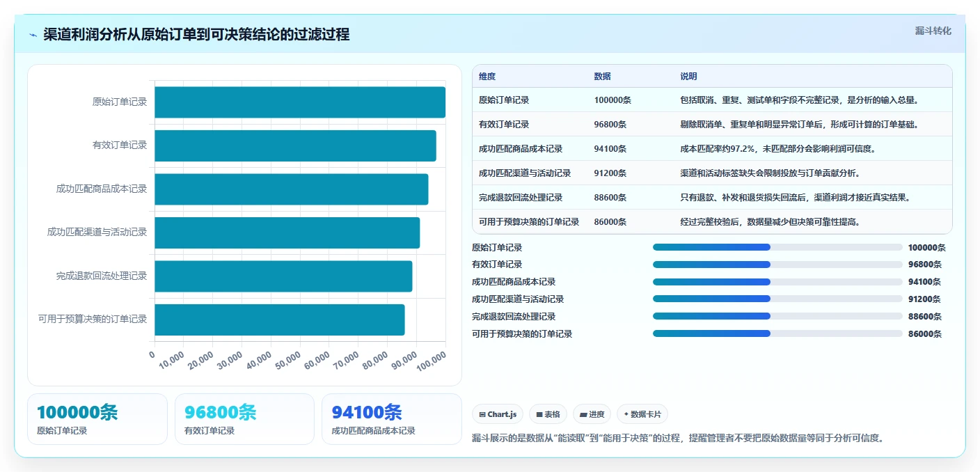Screen dimensions: 980x472
Task: Click the 50,000 x-axis tick label
Action: [x=290, y=361]
